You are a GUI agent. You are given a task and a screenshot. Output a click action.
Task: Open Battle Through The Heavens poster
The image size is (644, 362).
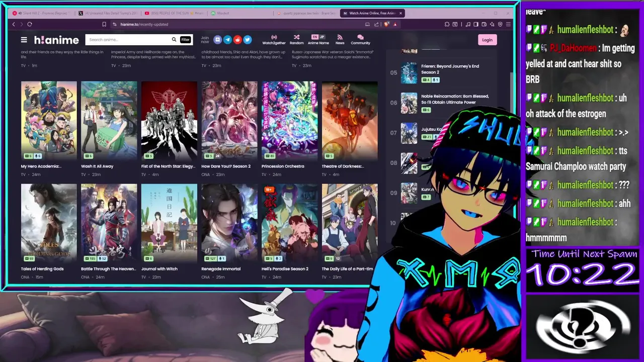tap(109, 223)
